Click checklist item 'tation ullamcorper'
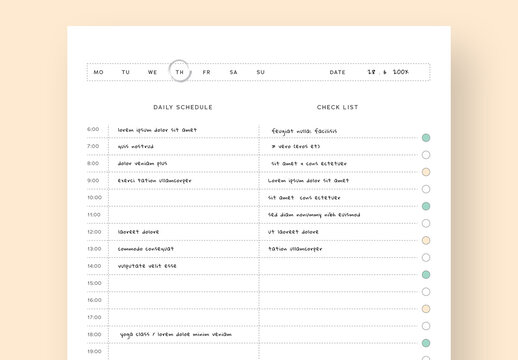This screenshot has height=360, width=518. point(295,249)
